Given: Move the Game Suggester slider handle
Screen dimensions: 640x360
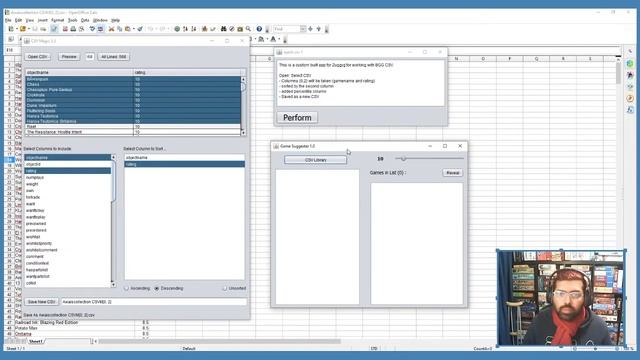Looking at the screenshot, I should (x=403, y=158).
